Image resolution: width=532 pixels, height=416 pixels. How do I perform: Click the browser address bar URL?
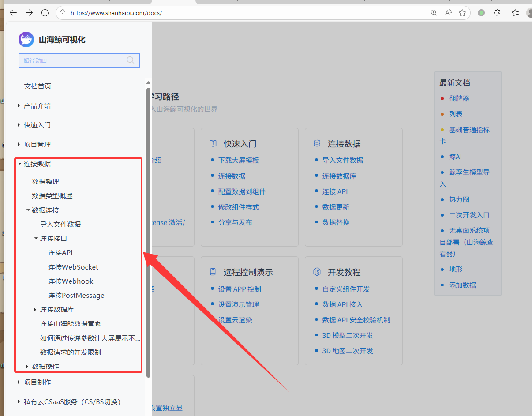(116, 13)
